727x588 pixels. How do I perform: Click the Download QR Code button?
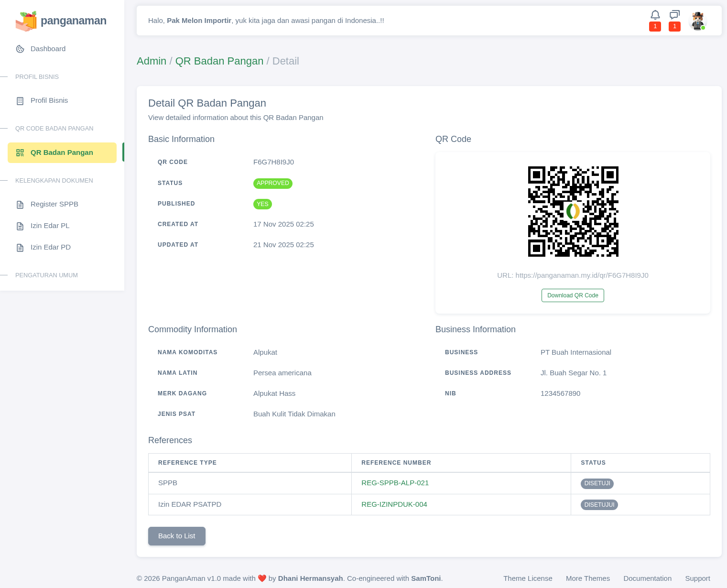(573, 295)
